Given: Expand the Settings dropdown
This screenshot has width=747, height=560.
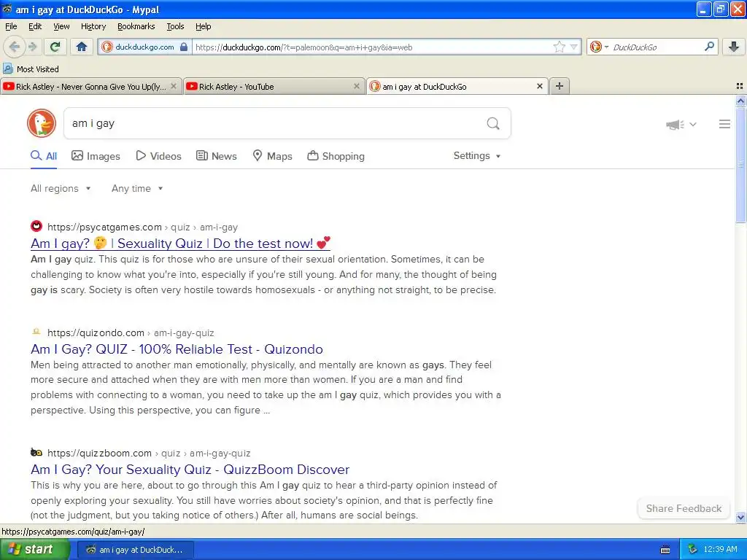Looking at the screenshot, I should click(x=477, y=156).
